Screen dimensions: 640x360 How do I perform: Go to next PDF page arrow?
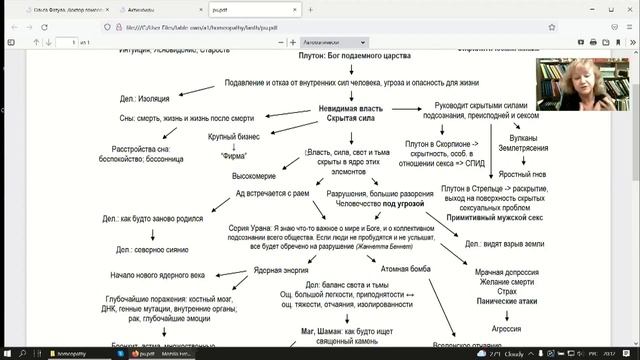[x=49, y=42]
